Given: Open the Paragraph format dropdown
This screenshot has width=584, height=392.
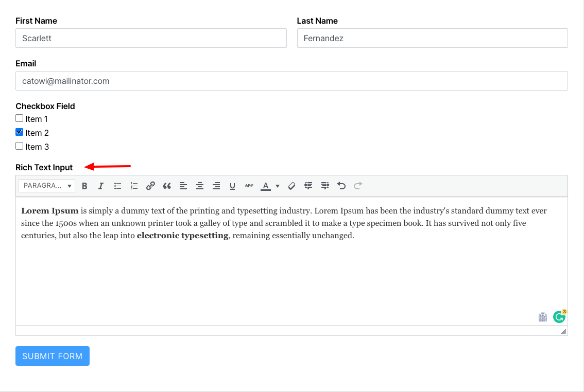Looking at the screenshot, I should [x=47, y=186].
